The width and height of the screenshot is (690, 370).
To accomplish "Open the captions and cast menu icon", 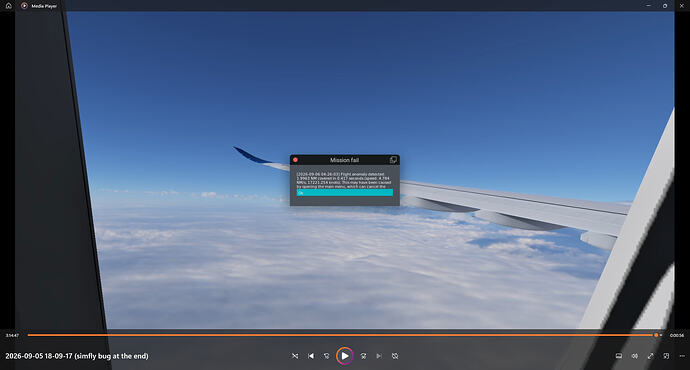I will pyautogui.click(x=619, y=356).
